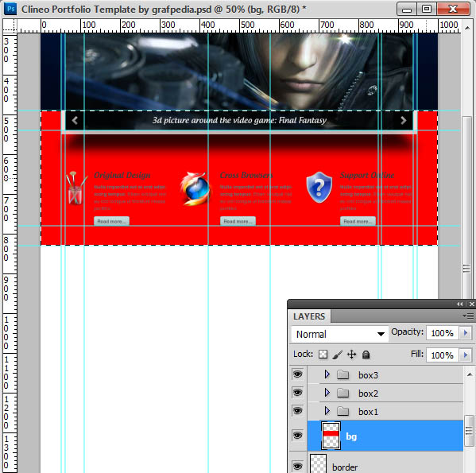Screen dimensions: 476x473
Task: Click the box1 folder icon
Action: pos(343,411)
